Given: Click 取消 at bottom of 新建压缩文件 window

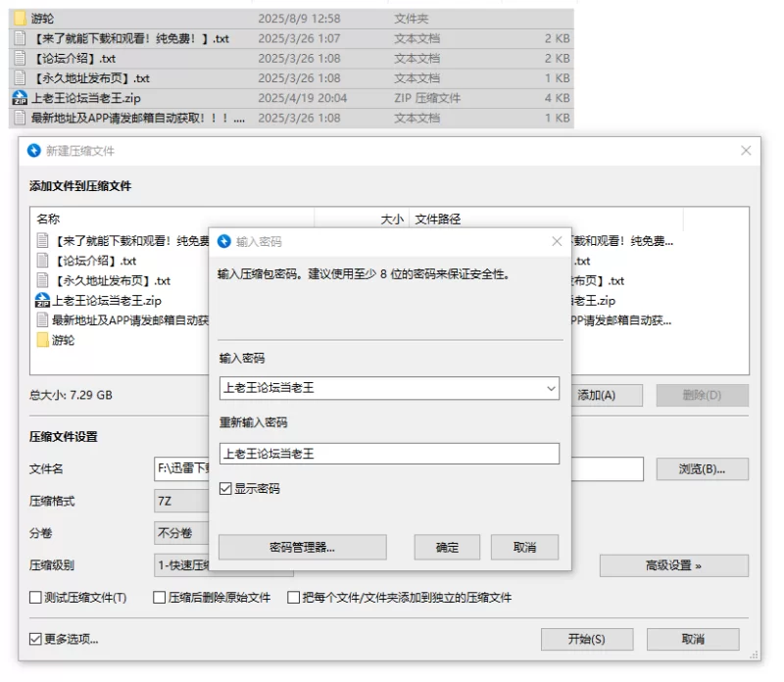Looking at the screenshot, I should pyautogui.click(x=693, y=639).
